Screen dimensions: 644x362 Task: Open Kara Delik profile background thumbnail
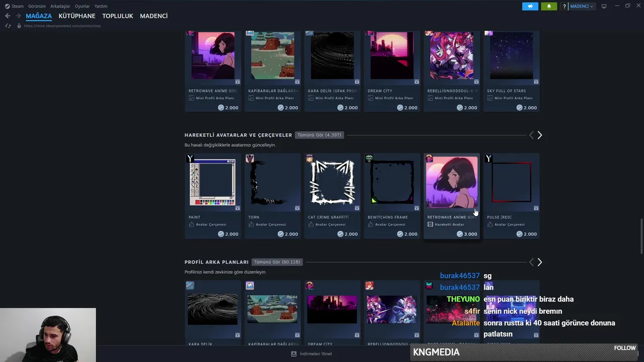click(x=212, y=309)
